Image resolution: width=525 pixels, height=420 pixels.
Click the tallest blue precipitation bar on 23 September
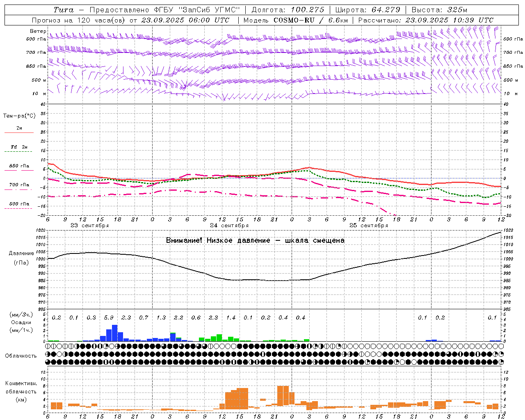115,333
